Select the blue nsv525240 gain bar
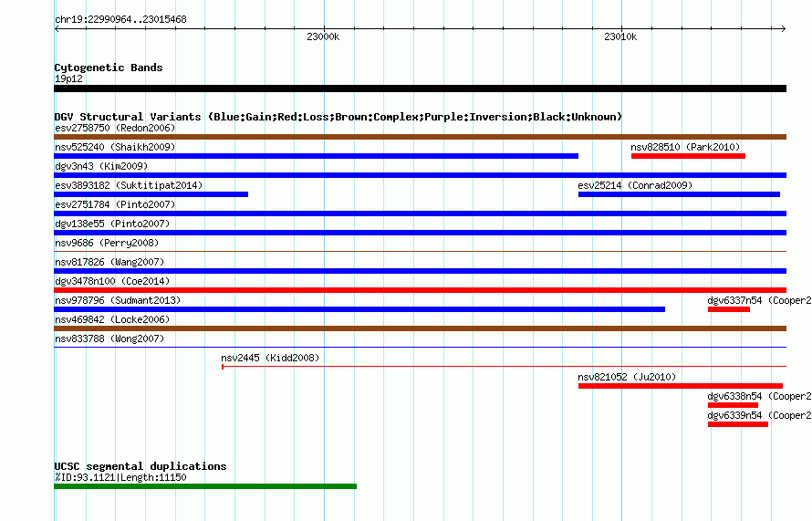This screenshot has height=521, width=812. (x=316, y=156)
